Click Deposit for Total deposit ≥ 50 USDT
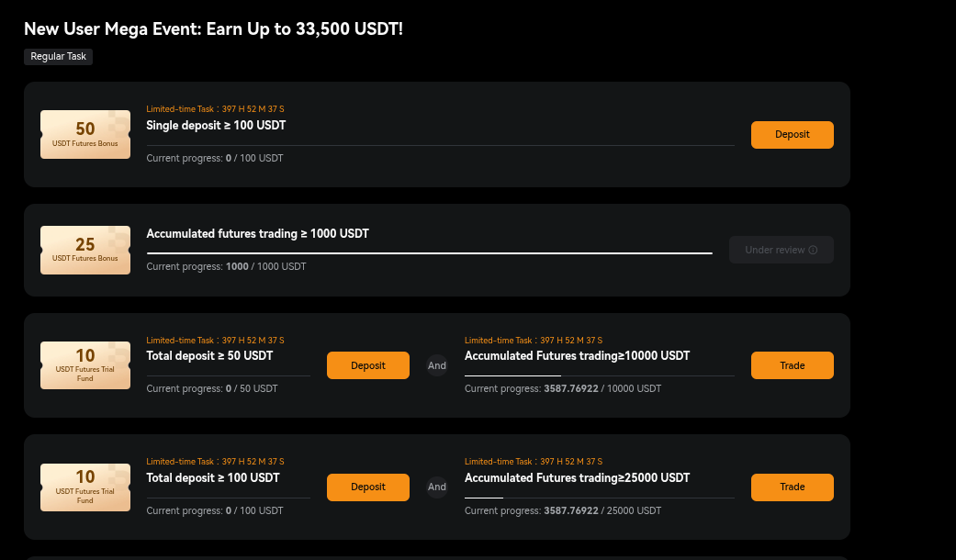This screenshot has height=560, width=956. [368, 365]
